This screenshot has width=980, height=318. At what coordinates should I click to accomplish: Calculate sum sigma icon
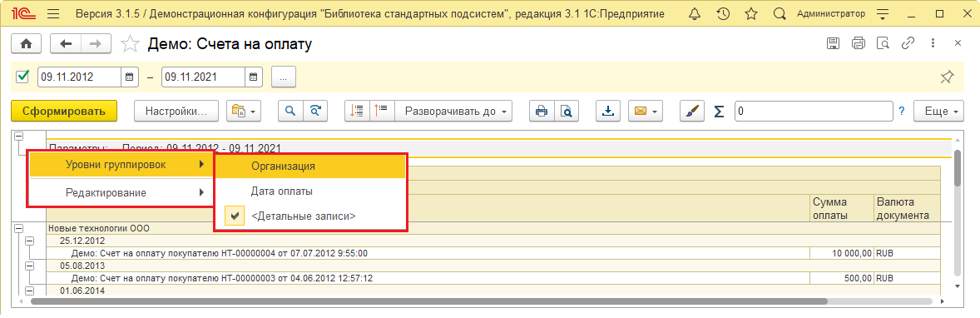720,111
